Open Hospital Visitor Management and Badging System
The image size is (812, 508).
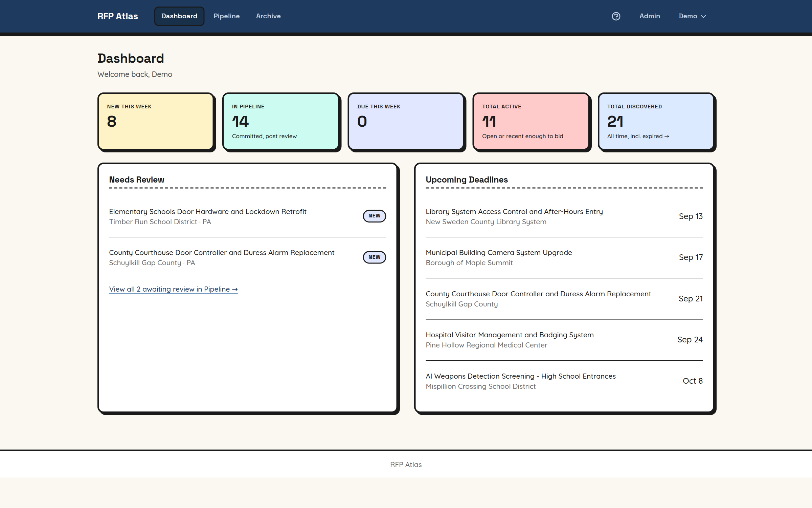click(x=564, y=340)
